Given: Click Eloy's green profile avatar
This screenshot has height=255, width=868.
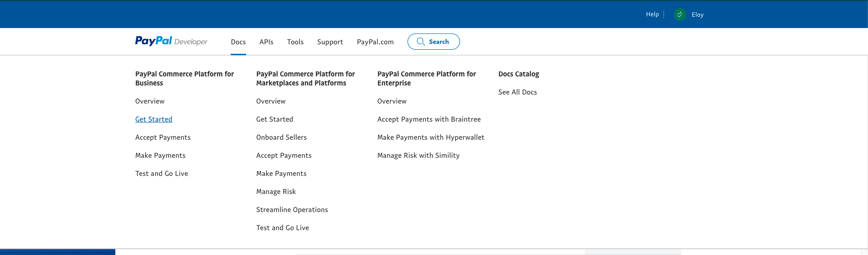Looking at the screenshot, I should [679, 14].
